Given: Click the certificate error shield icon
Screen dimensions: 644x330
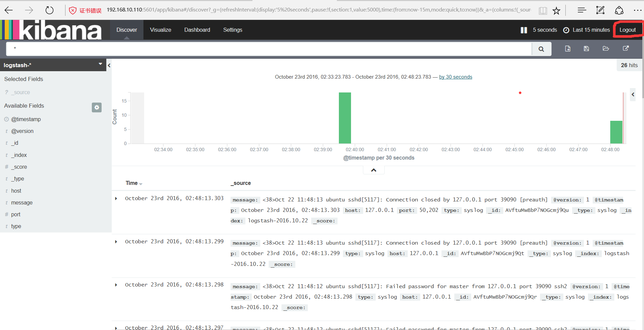Looking at the screenshot, I should (73, 10).
